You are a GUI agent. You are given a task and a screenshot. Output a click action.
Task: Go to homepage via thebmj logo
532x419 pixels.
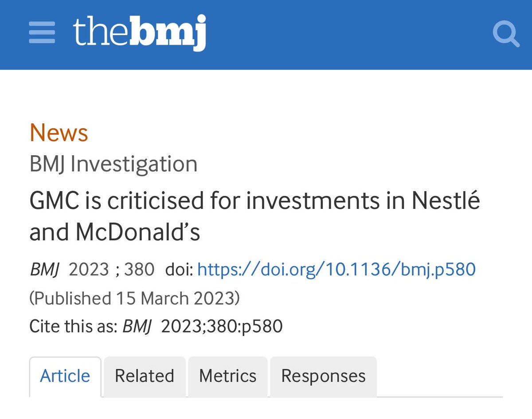pyautogui.click(x=139, y=33)
